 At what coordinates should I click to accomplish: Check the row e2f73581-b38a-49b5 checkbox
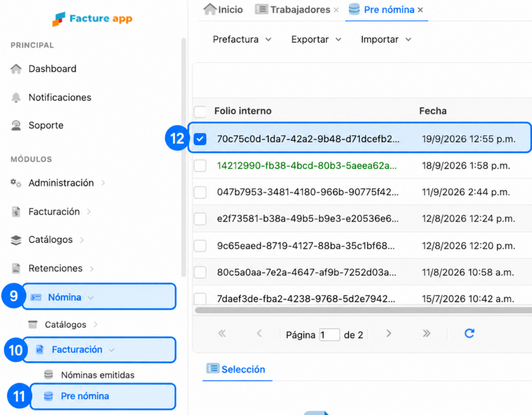[x=200, y=219]
